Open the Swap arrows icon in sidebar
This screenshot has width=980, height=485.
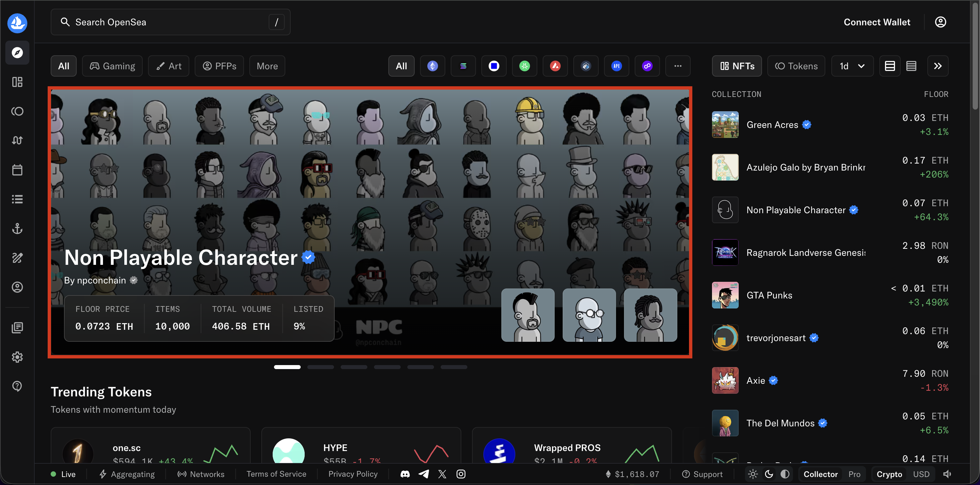(x=17, y=140)
